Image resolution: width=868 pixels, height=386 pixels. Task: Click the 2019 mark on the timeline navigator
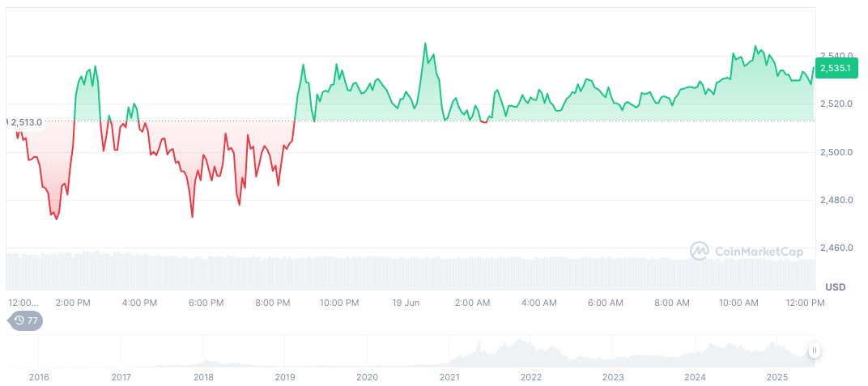tap(285, 377)
